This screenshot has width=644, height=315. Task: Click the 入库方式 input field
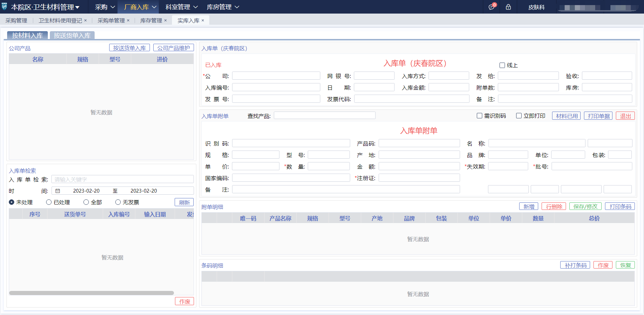click(x=449, y=76)
